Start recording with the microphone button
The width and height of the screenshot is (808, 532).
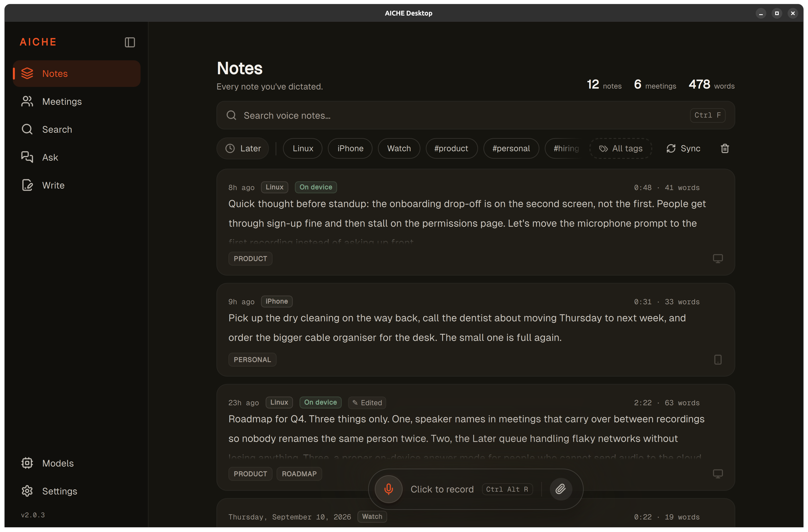click(388, 489)
